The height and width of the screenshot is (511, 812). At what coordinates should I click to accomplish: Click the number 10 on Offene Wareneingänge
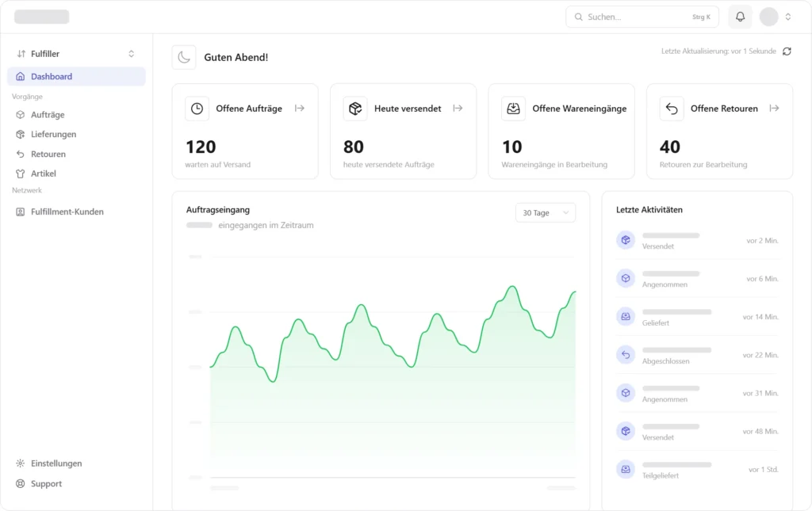point(512,147)
